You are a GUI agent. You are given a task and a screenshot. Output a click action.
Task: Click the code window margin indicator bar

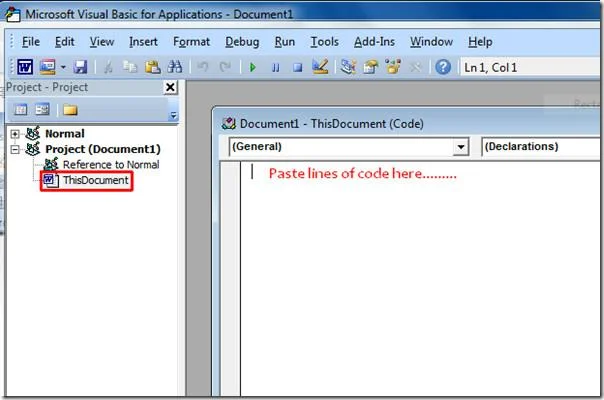click(230, 278)
